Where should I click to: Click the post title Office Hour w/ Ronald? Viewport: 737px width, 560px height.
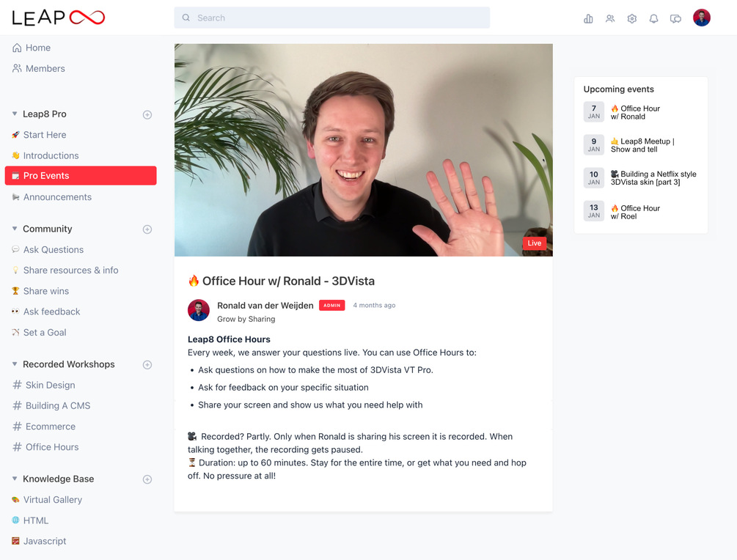click(288, 281)
